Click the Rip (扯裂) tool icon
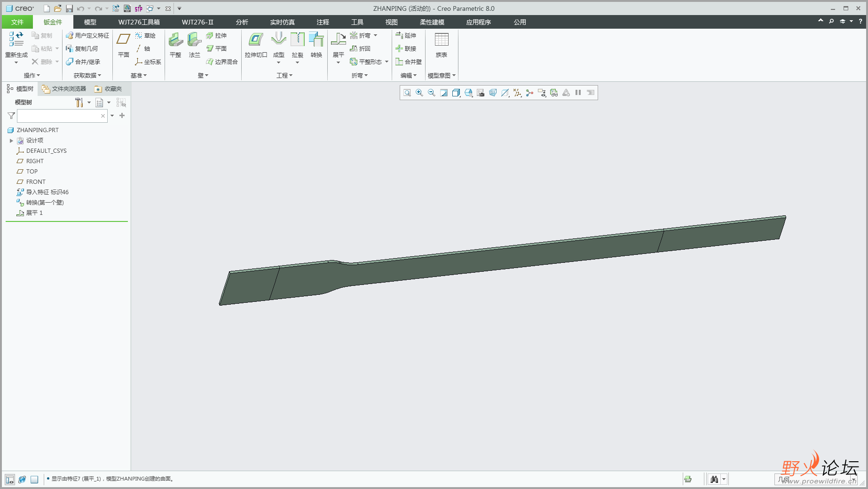The height and width of the screenshot is (489, 868). pyautogui.click(x=298, y=39)
